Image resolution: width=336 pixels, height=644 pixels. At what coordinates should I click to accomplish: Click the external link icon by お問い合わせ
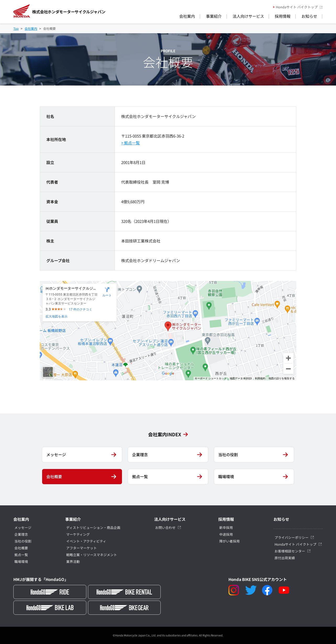point(179,527)
